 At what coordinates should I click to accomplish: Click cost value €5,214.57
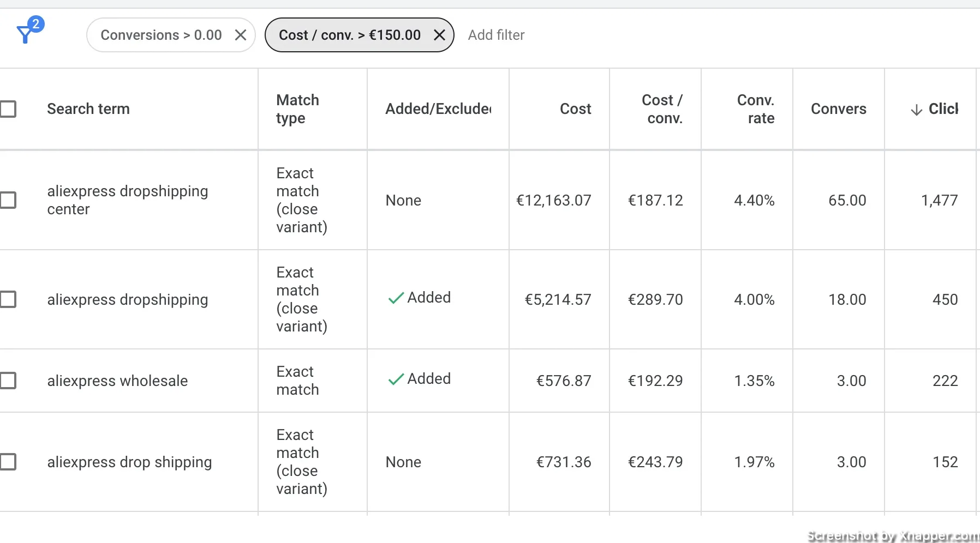tap(558, 299)
